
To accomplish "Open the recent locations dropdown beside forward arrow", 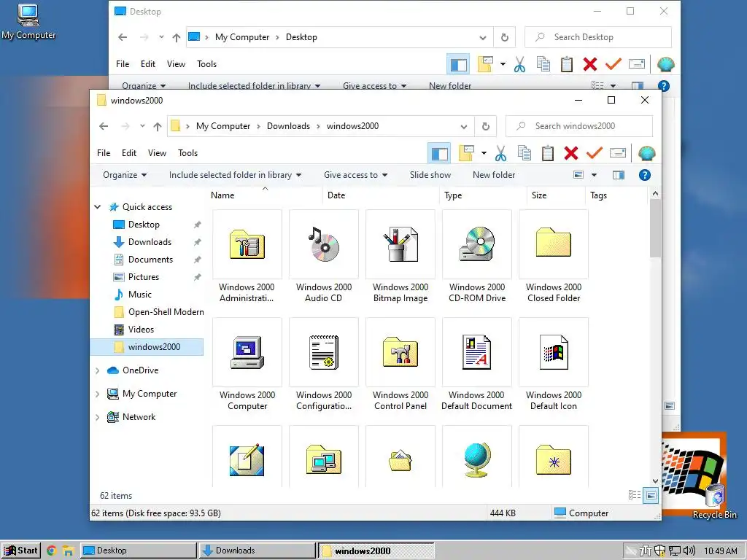I will [142, 126].
